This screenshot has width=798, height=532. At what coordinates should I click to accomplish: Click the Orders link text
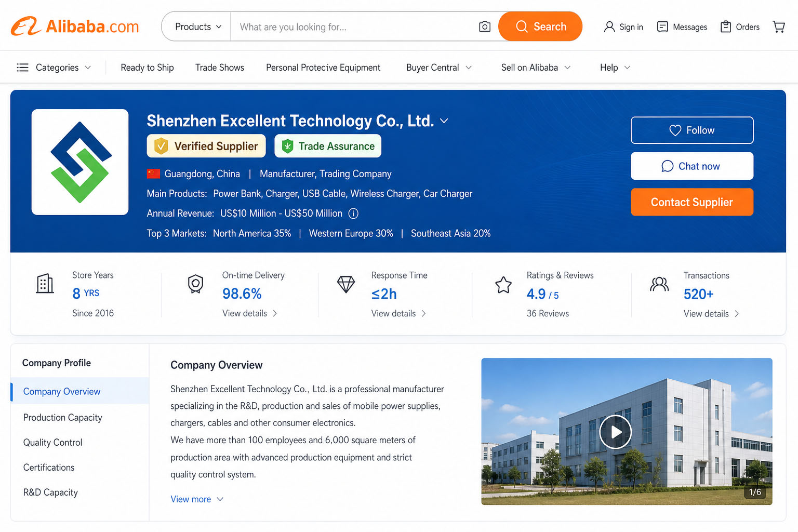pos(748,27)
